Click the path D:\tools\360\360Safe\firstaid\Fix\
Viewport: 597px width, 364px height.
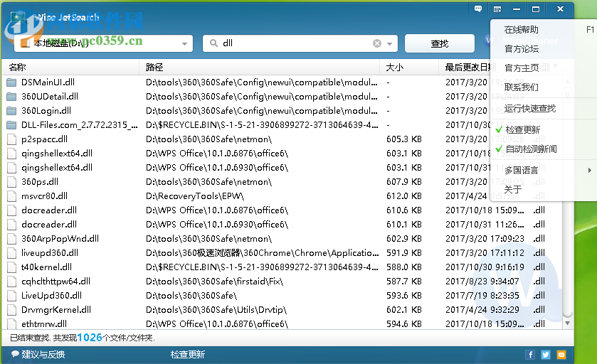(x=214, y=281)
